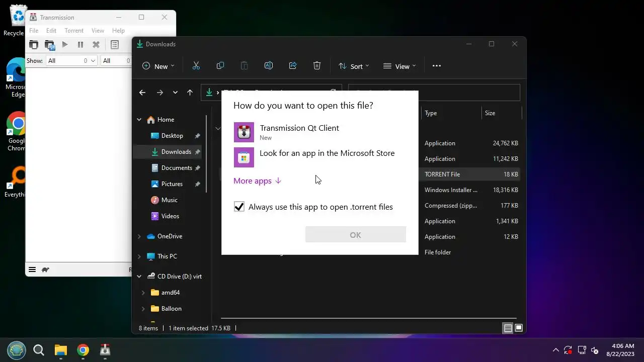This screenshot has height=362, width=644.
Task: Expand the More apps list
Action: [257, 181]
